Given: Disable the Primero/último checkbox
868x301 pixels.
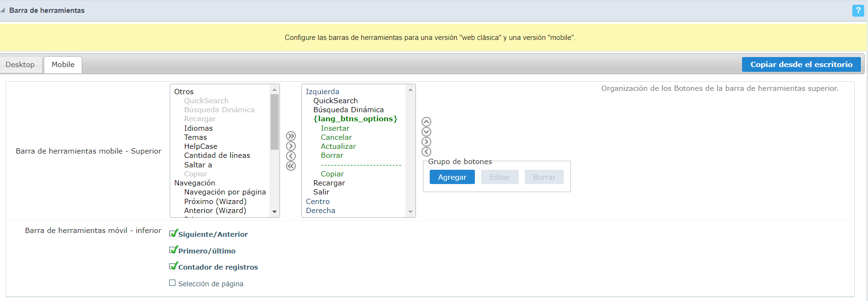Looking at the screenshot, I should 173,250.
